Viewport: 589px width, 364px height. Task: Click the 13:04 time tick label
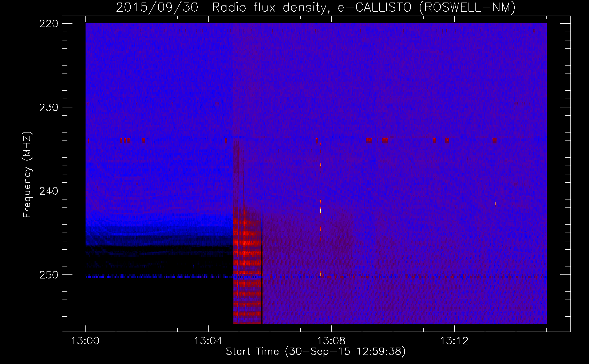pos(208,341)
